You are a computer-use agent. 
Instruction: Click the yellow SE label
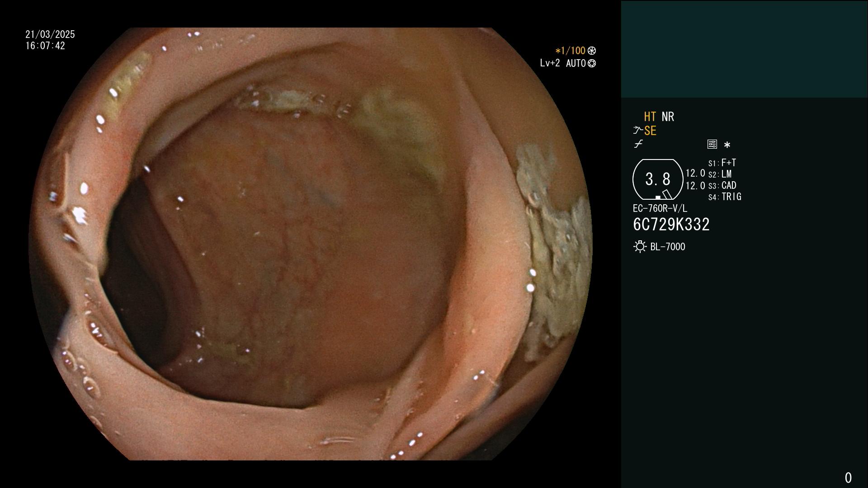tap(650, 131)
